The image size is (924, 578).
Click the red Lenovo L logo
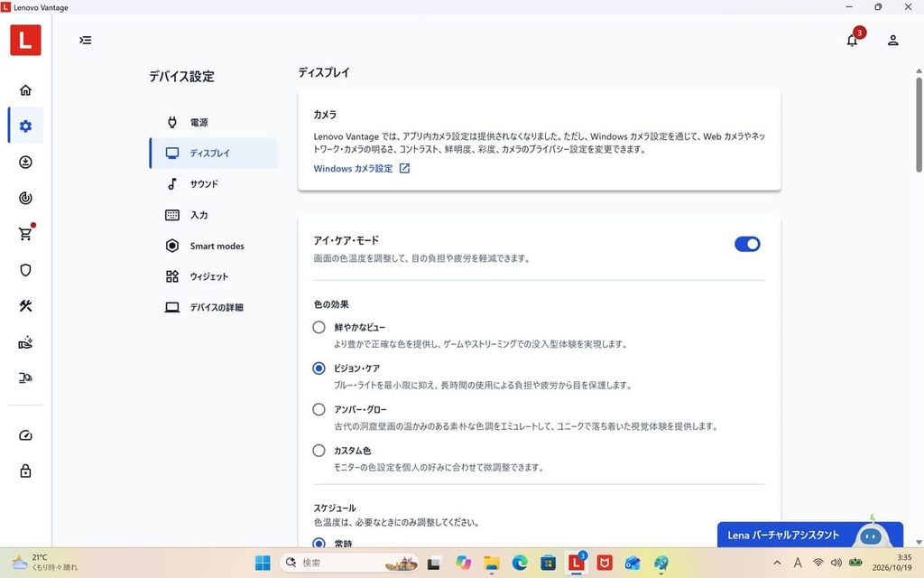pos(25,40)
